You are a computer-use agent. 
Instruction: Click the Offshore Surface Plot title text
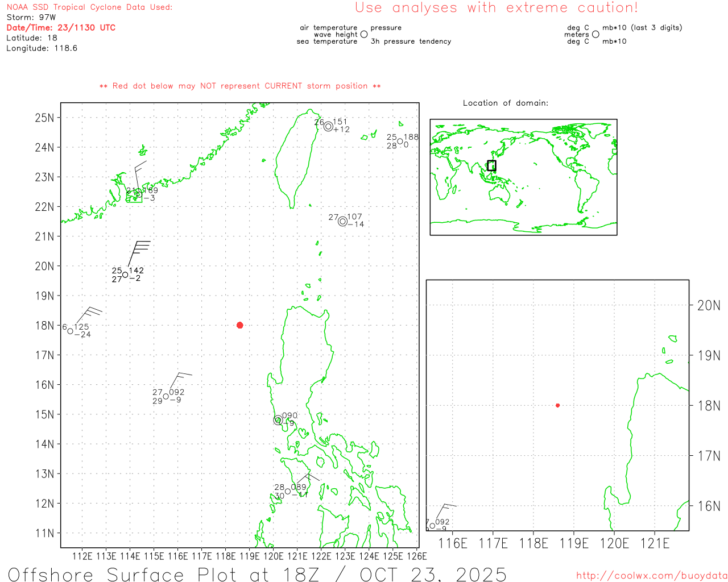point(257,574)
